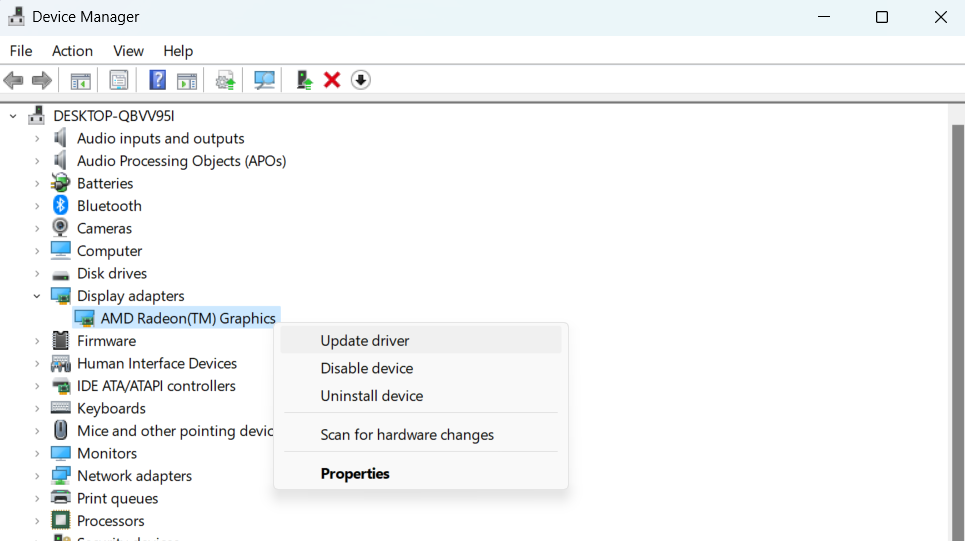965x541 pixels.
Task: Choose Update driver from context menu
Action: click(x=365, y=341)
